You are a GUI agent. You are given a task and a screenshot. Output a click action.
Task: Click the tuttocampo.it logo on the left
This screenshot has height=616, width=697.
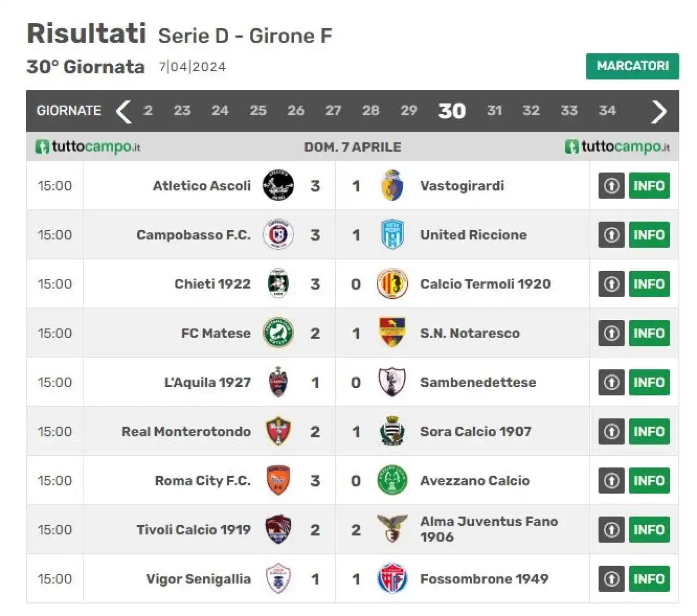coord(88,146)
